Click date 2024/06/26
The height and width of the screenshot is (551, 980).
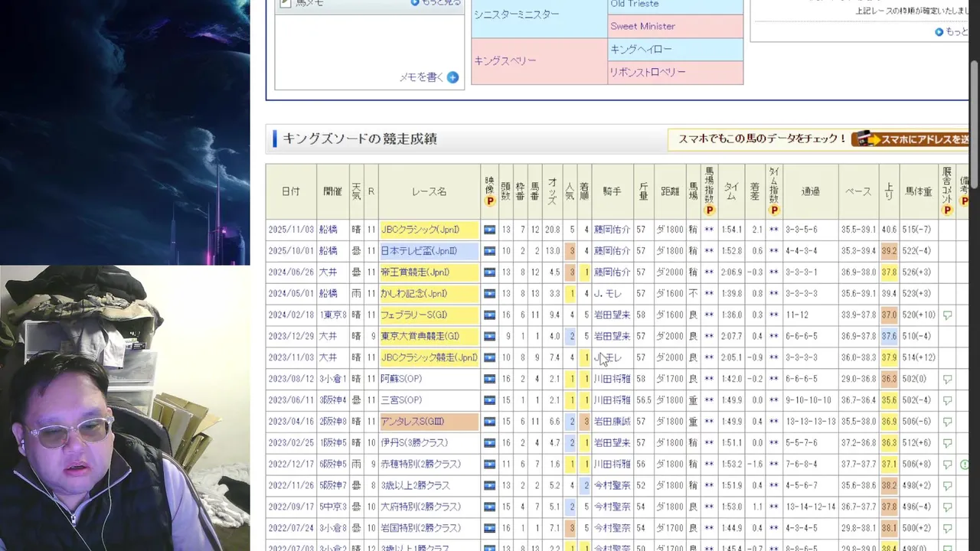click(x=291, y=272)
